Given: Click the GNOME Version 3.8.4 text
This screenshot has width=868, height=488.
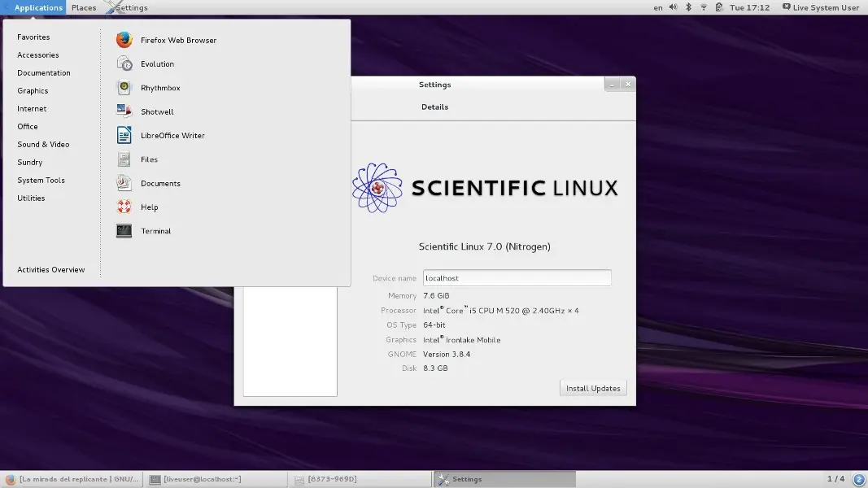Looking at the screenshot, I should pyautogui.click(x=446, y=354).
